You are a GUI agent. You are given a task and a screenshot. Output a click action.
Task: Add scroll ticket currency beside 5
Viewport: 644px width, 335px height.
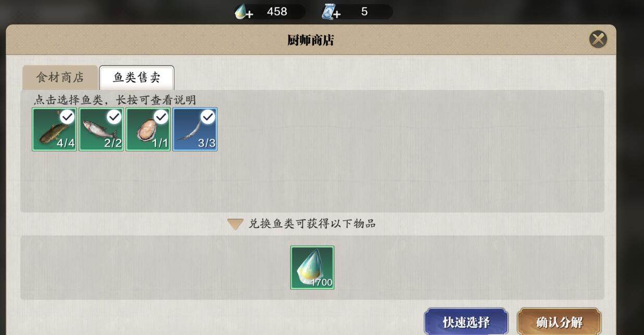331,11
